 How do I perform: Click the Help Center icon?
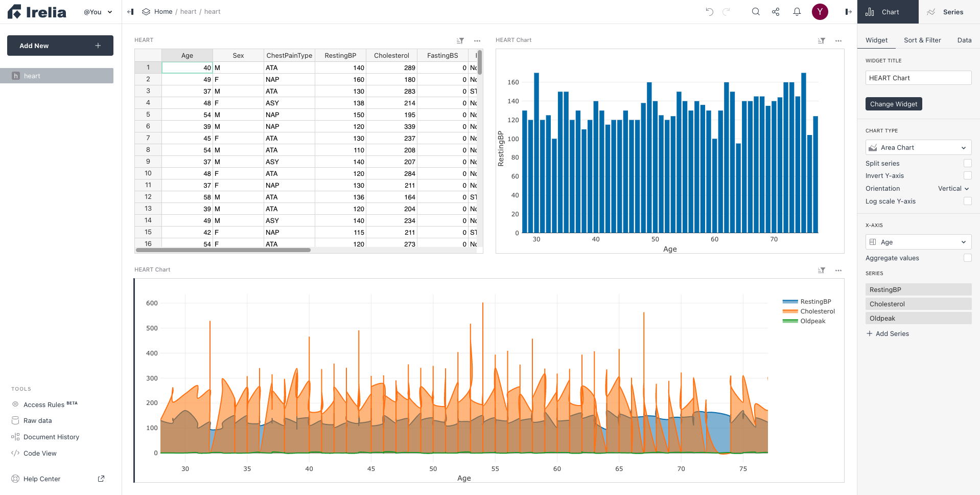click(15, 479)
